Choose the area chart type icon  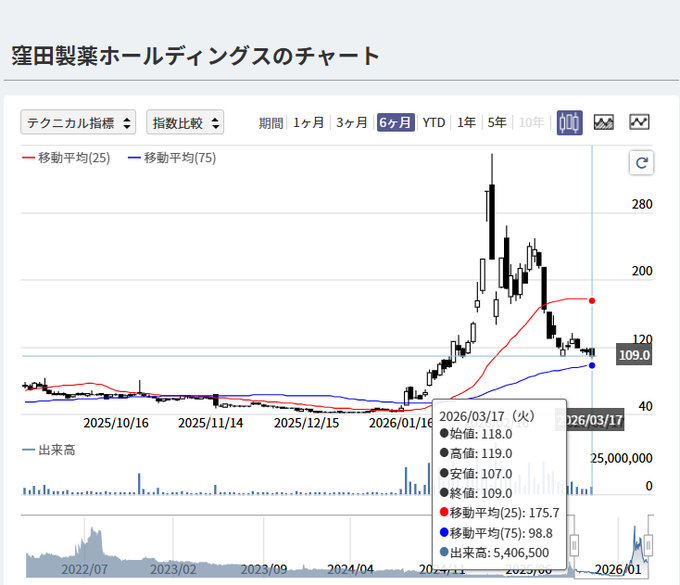(604, 122)
